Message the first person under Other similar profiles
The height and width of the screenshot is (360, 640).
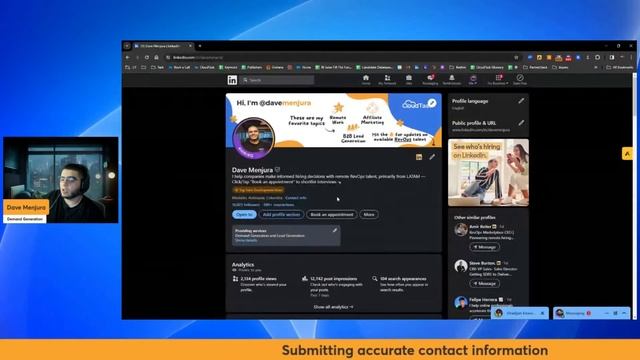coord(484,247)
